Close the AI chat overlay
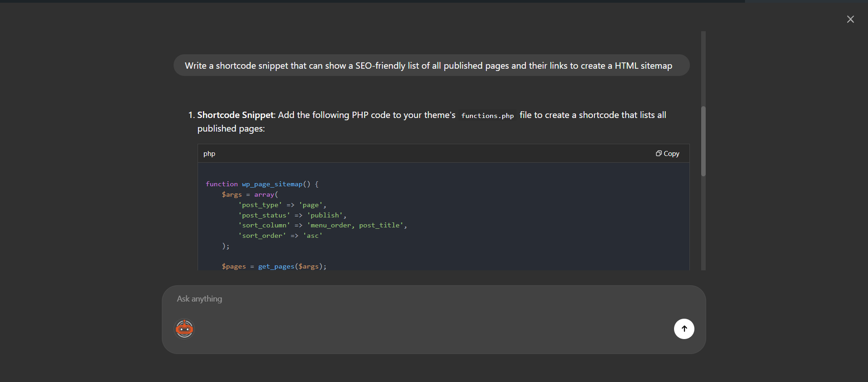868x382 pixels. 850,19
